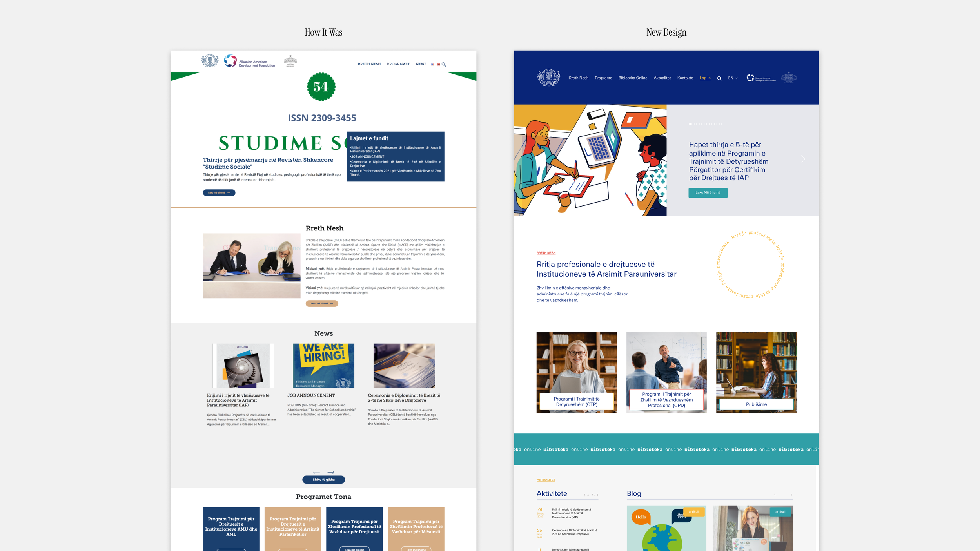Click the US flag language icon
Screen dimensions: 980x551
click(433, 65)
